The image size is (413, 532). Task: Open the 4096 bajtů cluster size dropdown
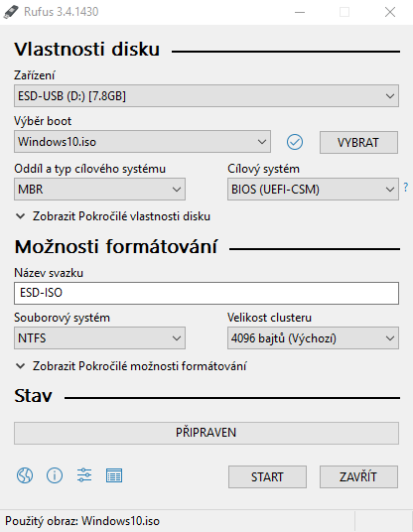coord(313,337)
